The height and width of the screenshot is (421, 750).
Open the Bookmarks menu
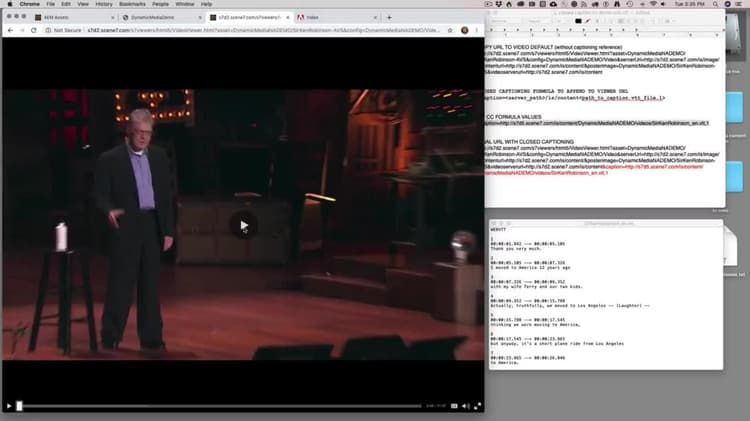click(x=132, y=4)
